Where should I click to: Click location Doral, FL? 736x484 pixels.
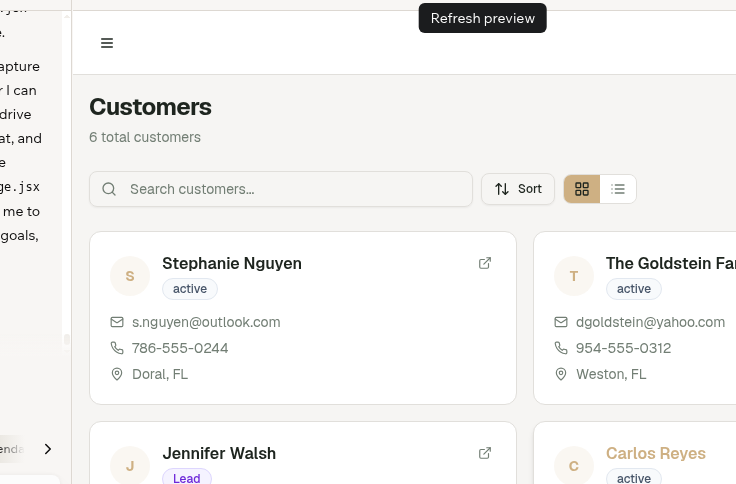(160, 374)
